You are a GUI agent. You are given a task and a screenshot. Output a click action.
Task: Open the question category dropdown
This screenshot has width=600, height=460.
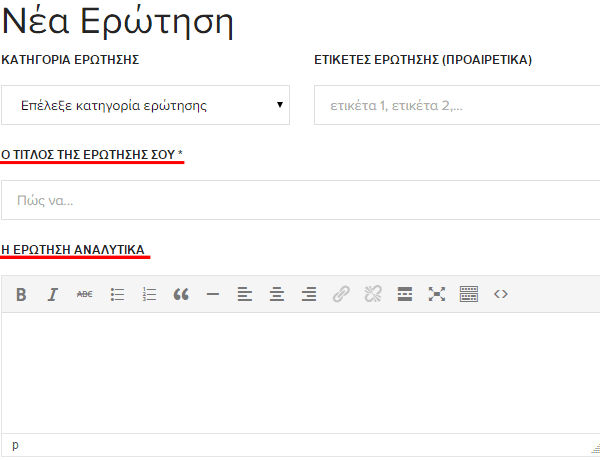(x=145, y=105)
